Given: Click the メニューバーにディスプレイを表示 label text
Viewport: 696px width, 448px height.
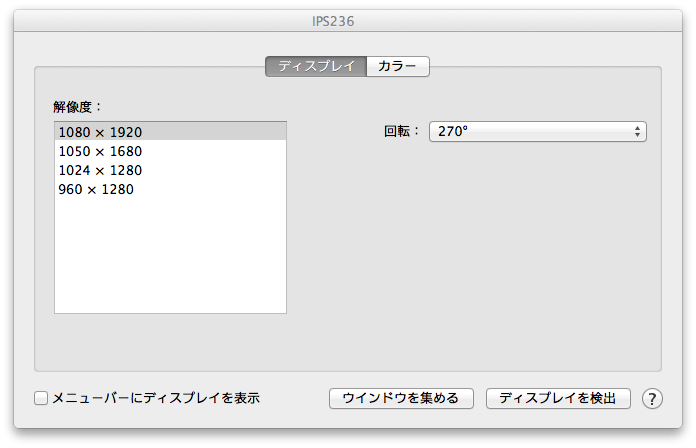Looking at the screenshot, I should click(x=155, y=398).
